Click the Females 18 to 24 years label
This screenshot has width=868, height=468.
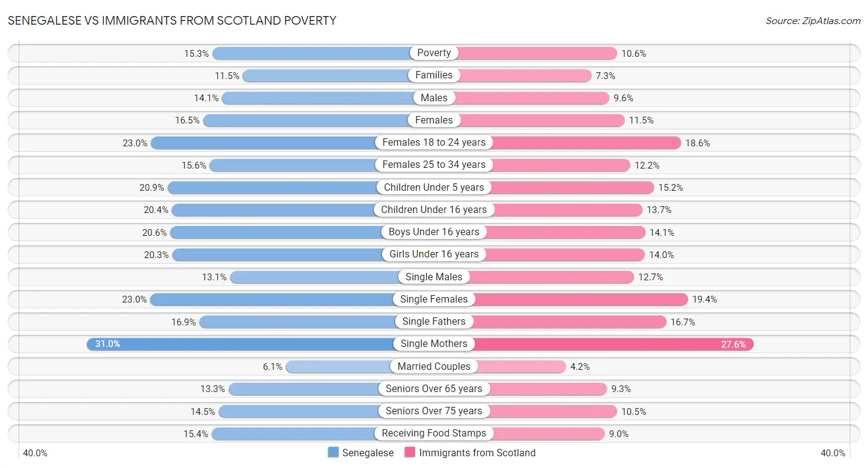pos(434,143)
